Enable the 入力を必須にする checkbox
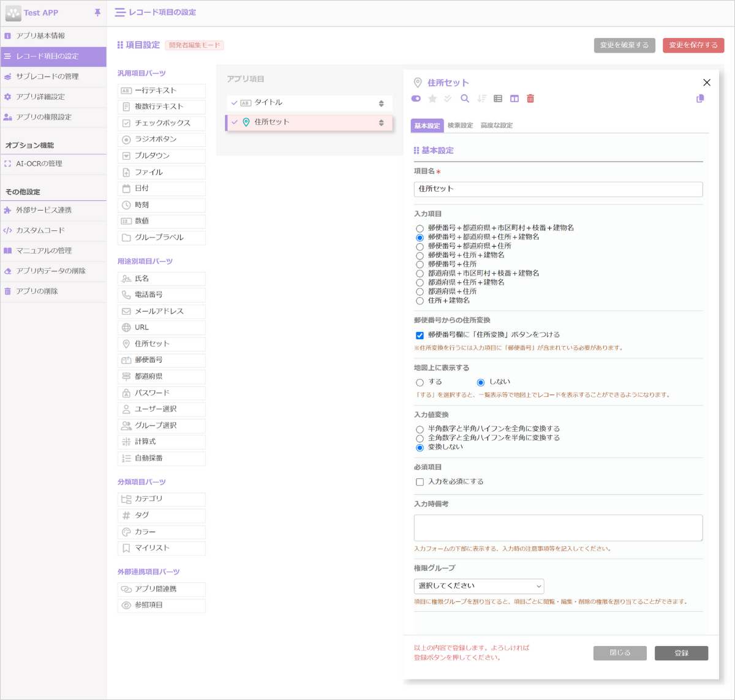Screen dimensions: 735x700 coord(420,482)
